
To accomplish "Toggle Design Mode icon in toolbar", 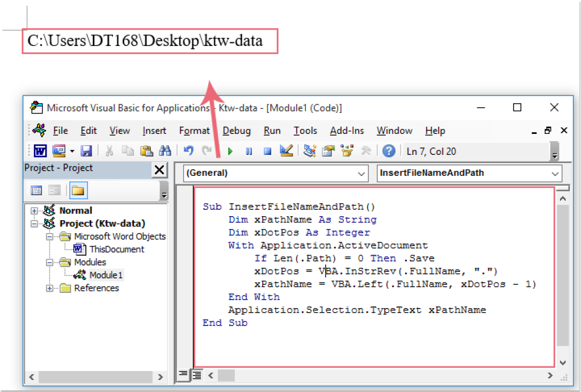I will tap(287, 151).
